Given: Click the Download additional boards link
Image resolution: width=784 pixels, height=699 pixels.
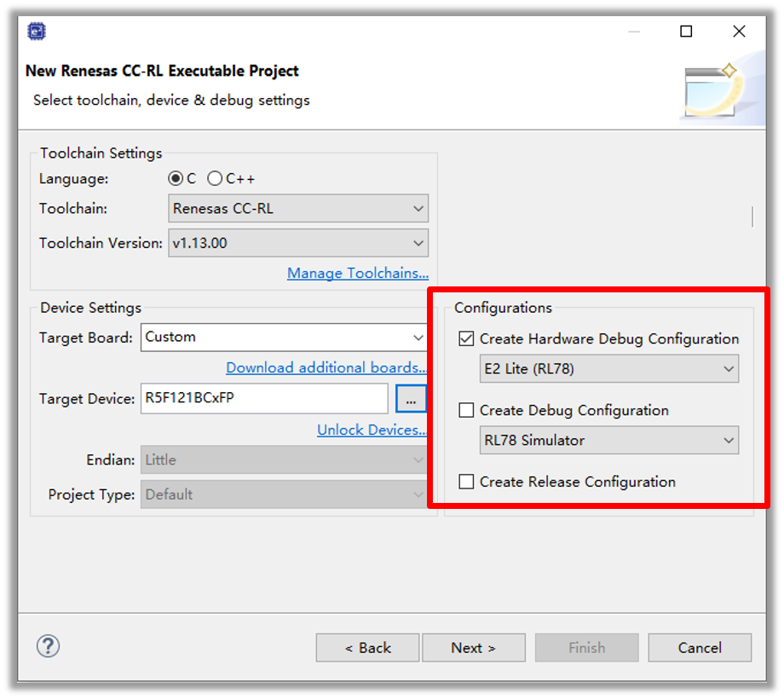Looking at the screenshot, I should point(326,367).
